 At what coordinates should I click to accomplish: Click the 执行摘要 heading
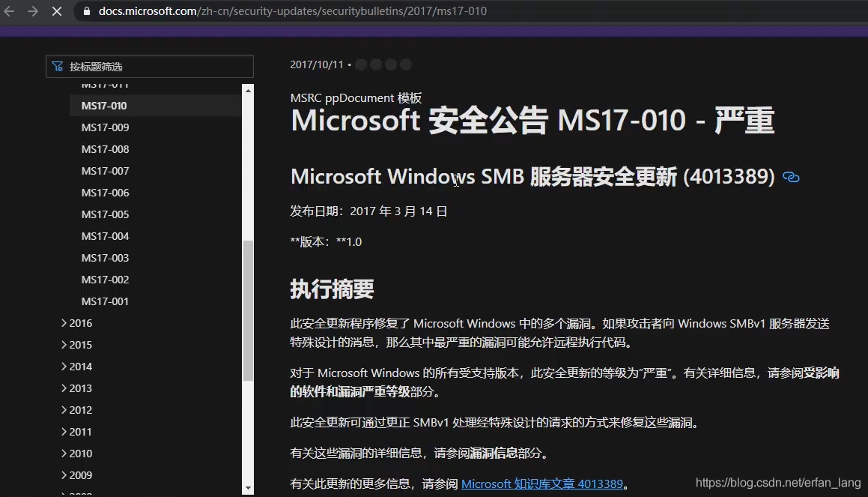click(x=332, y=289)
